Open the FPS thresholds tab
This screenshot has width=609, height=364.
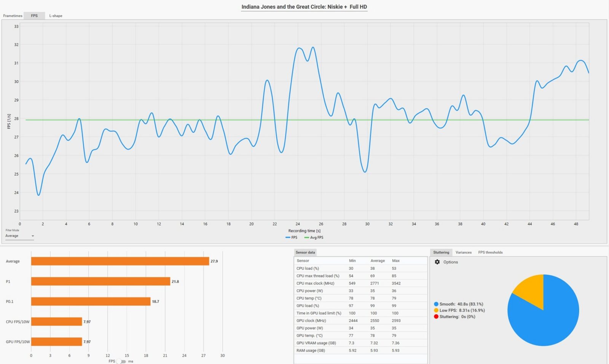coord(490,253)
